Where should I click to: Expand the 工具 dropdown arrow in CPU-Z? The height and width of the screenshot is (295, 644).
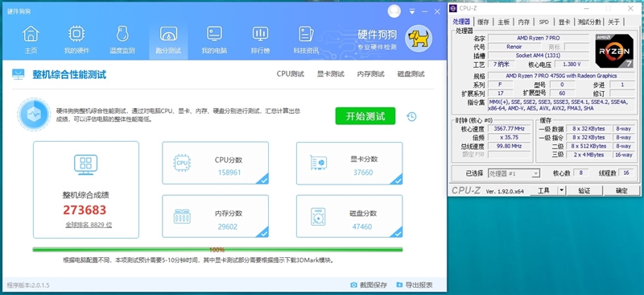point(561,190)
